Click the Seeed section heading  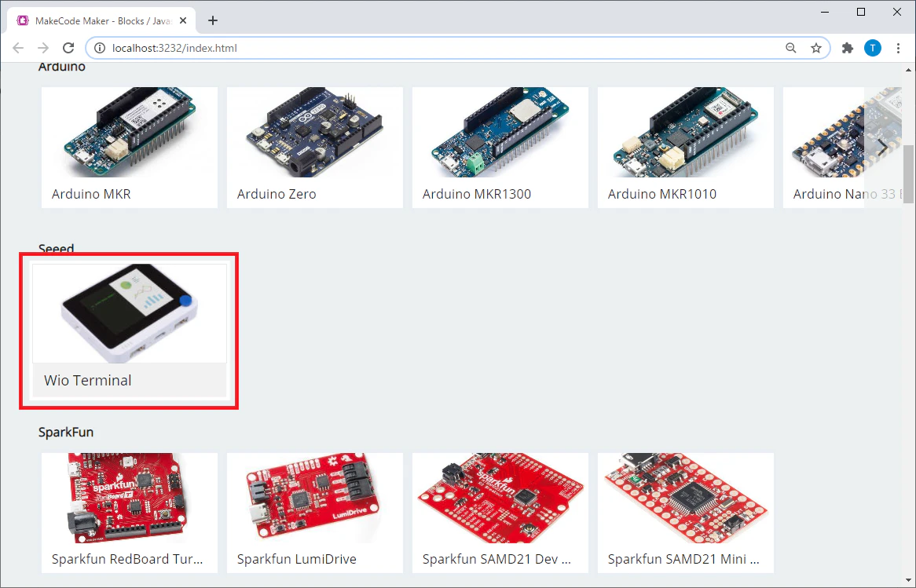[56, 249]
